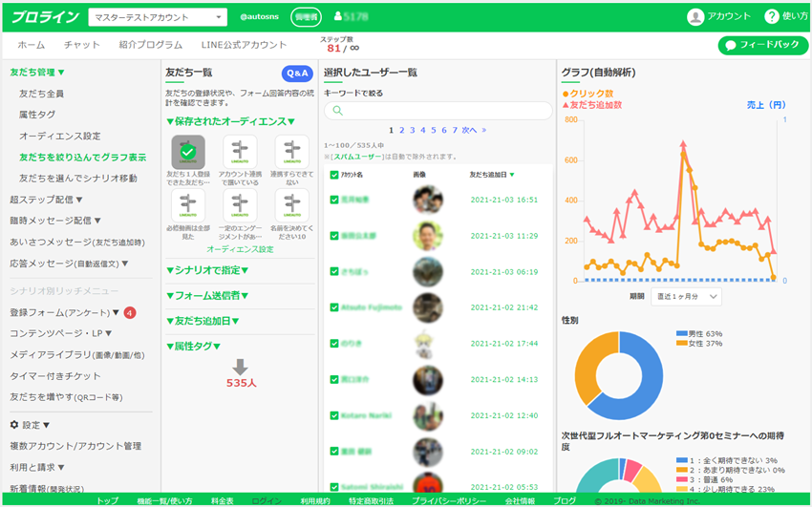Uncheck the user added 2021-21-03 16:51
Screen dimensions: 812x507
(x=333, y=201)
